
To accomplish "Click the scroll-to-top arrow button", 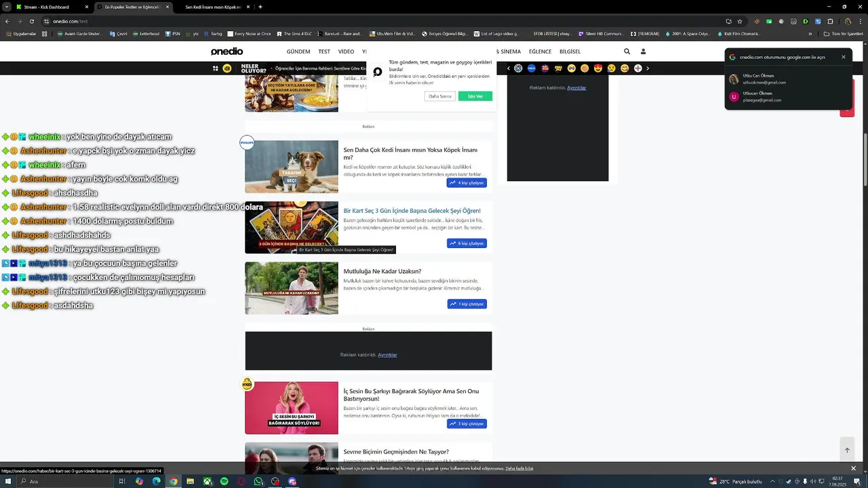I will [847, 450].
